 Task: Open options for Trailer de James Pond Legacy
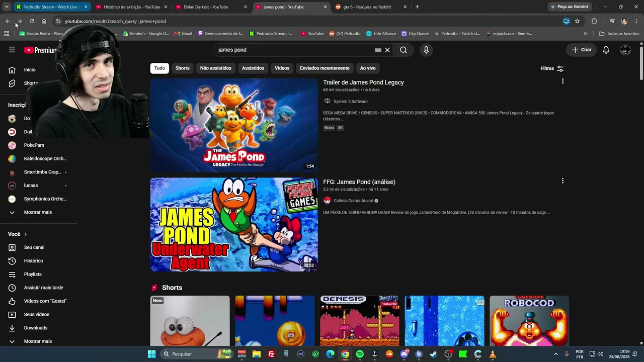[562, 81]
